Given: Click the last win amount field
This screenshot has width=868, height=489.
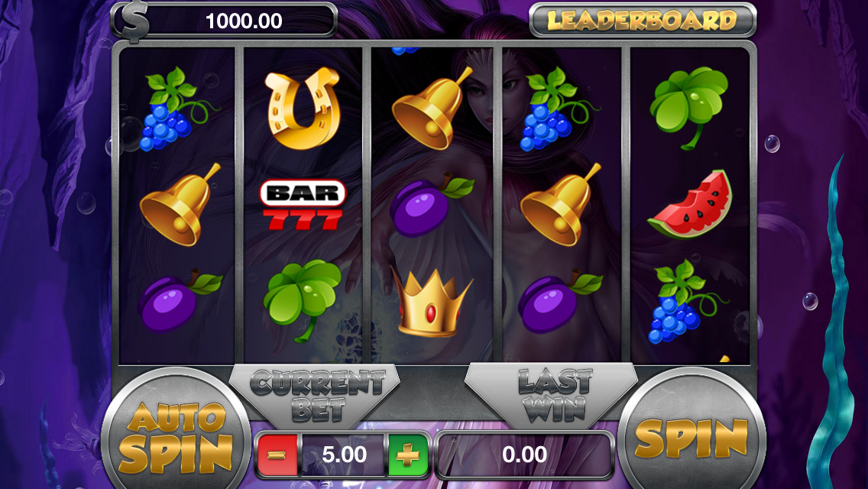Looking at the screenshot, I should [525, 455].
